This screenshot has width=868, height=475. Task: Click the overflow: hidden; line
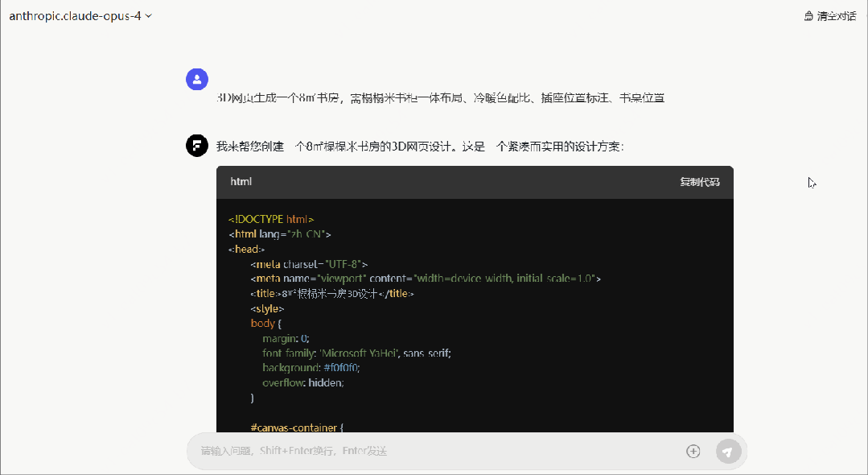[x=303, y=383]
